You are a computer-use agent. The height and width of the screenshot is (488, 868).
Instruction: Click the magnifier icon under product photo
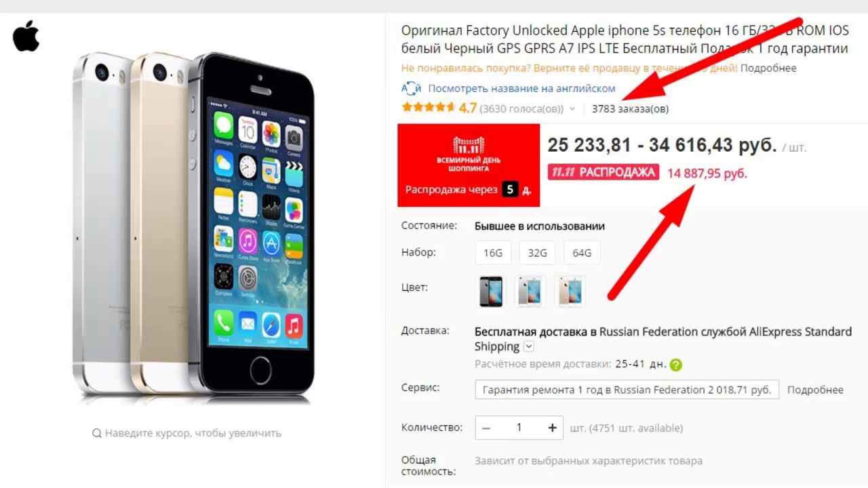click(96, 433)
